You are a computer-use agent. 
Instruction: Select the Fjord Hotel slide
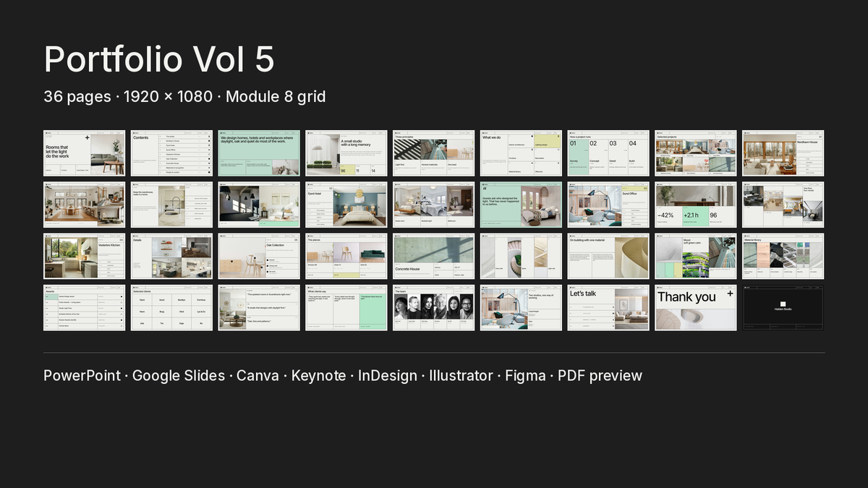coord(346,205)
